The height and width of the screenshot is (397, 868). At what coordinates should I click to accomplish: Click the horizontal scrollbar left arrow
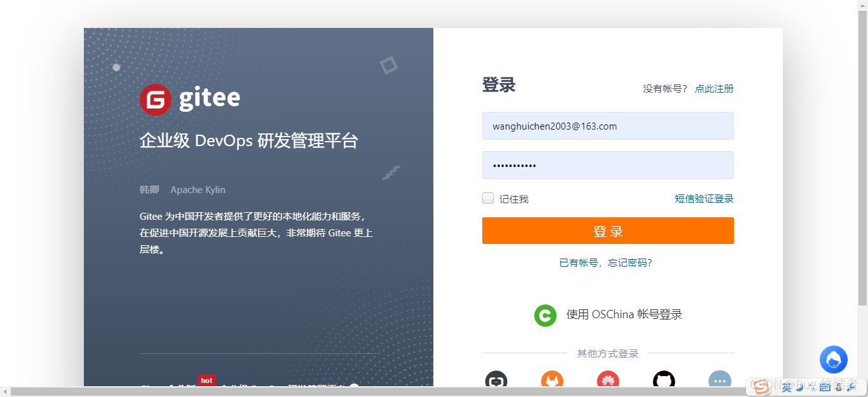tap(4, 391)
